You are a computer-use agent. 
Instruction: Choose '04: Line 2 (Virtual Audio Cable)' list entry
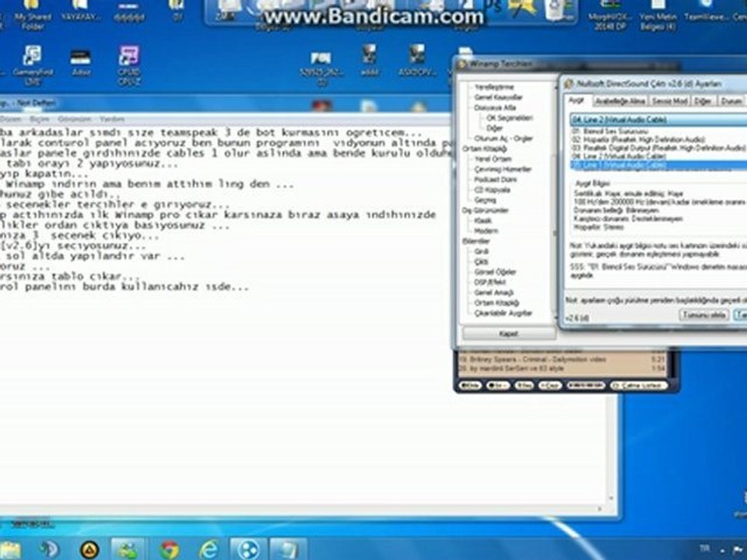(x=658, y=156)
